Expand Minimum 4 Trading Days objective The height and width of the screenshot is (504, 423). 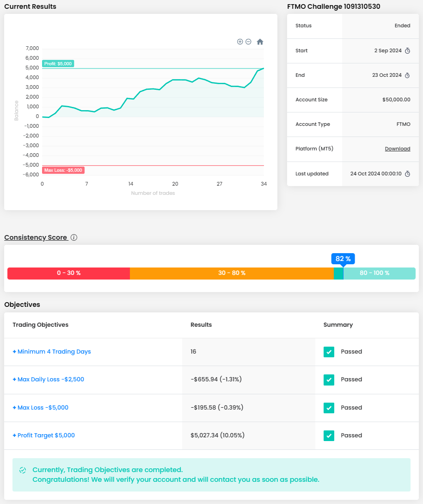[x=52, y=352]
